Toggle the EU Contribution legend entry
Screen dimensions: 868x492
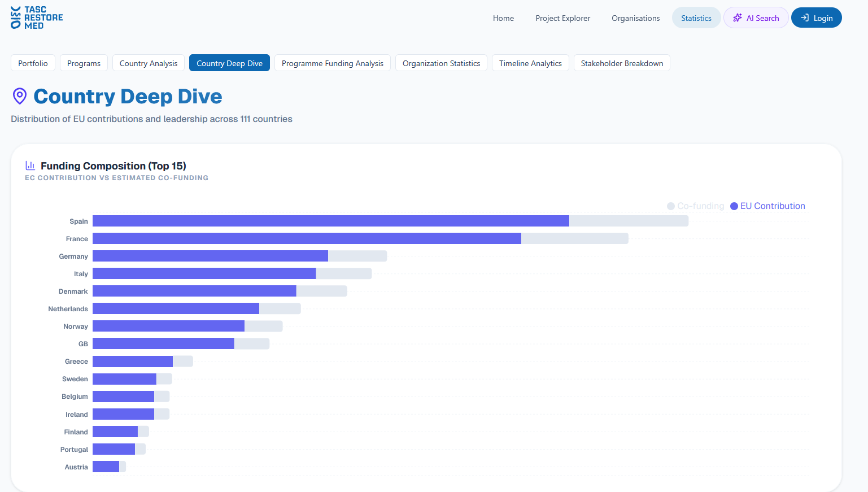(768, 206)
